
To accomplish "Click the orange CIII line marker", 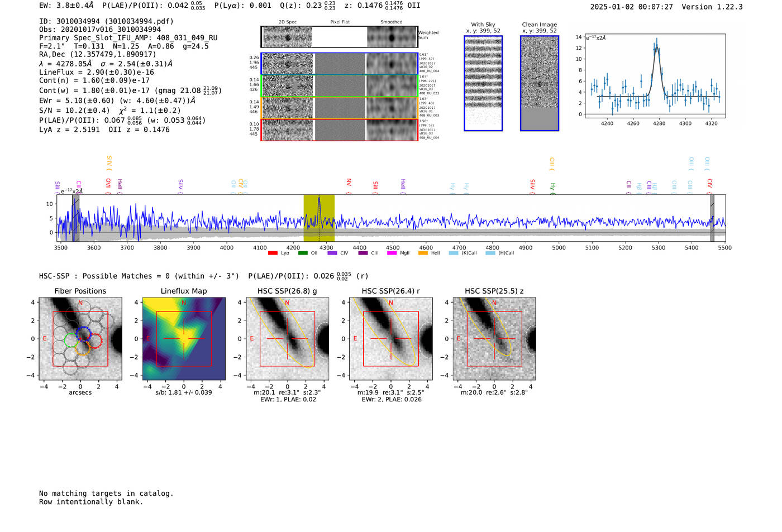I will [x=552, y=163].
